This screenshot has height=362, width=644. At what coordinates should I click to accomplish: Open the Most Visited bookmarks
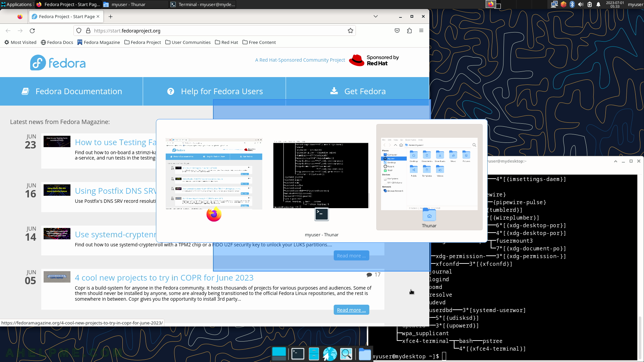pos(20,42)
